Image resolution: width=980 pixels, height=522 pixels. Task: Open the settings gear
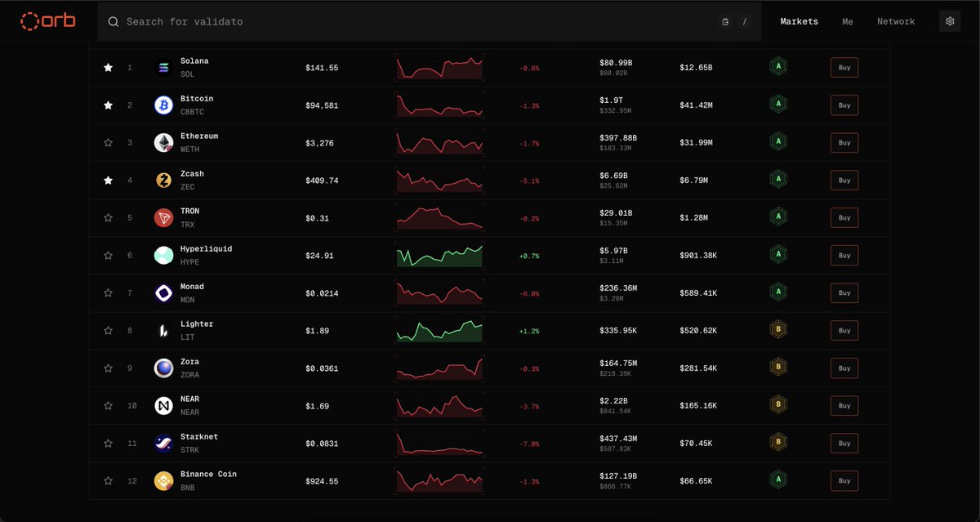click(950, 21)
